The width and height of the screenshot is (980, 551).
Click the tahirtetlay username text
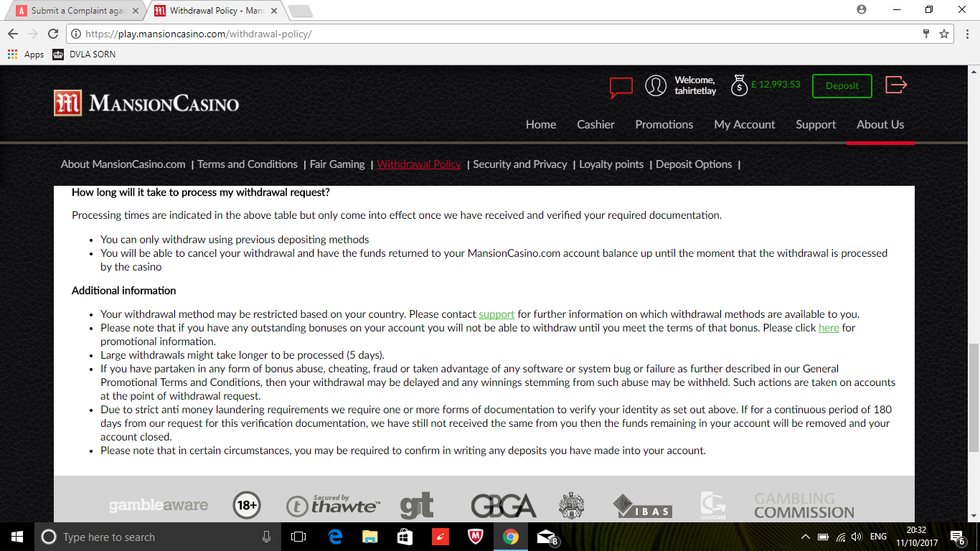695,91
